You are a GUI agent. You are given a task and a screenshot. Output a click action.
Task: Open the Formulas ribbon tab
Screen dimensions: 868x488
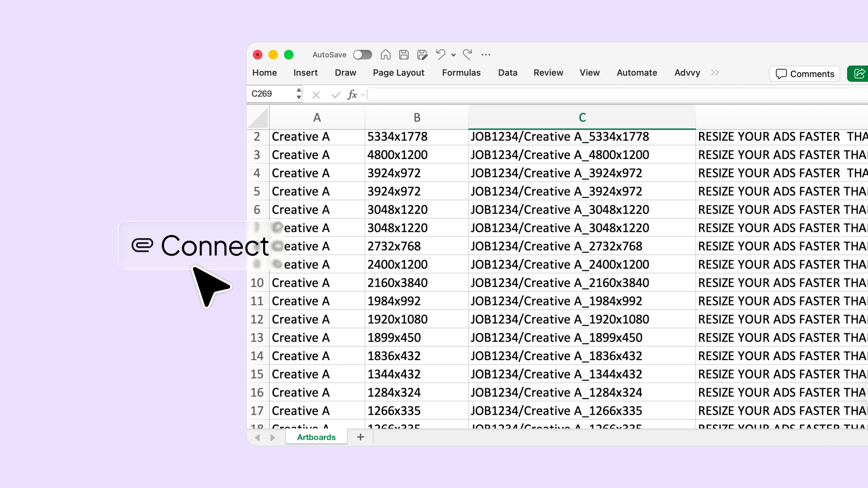pos(461,73)
